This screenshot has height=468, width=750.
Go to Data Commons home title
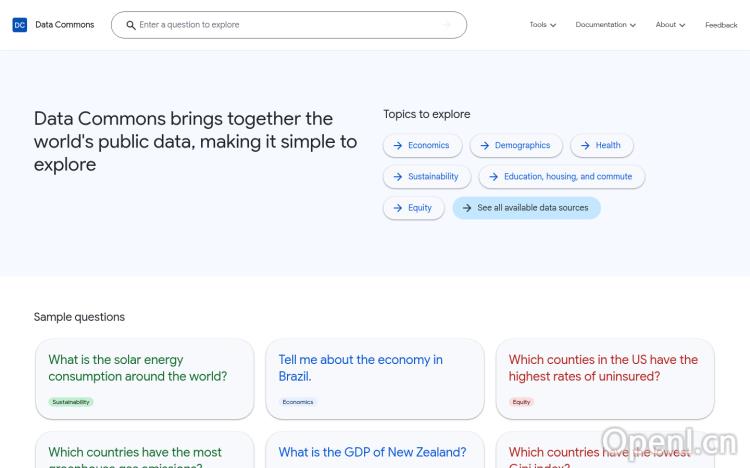pyautogui.click(x=65, y=25)
